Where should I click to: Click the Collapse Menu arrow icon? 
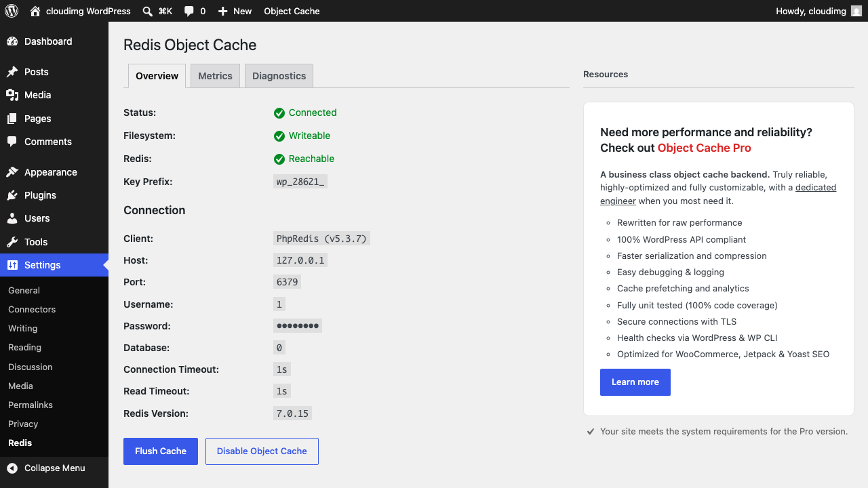coord(12,468)
